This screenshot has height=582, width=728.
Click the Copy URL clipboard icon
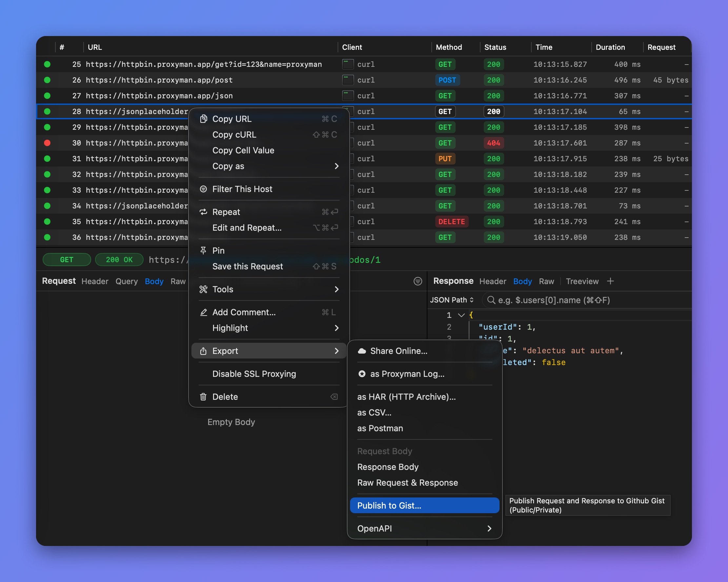203,119
